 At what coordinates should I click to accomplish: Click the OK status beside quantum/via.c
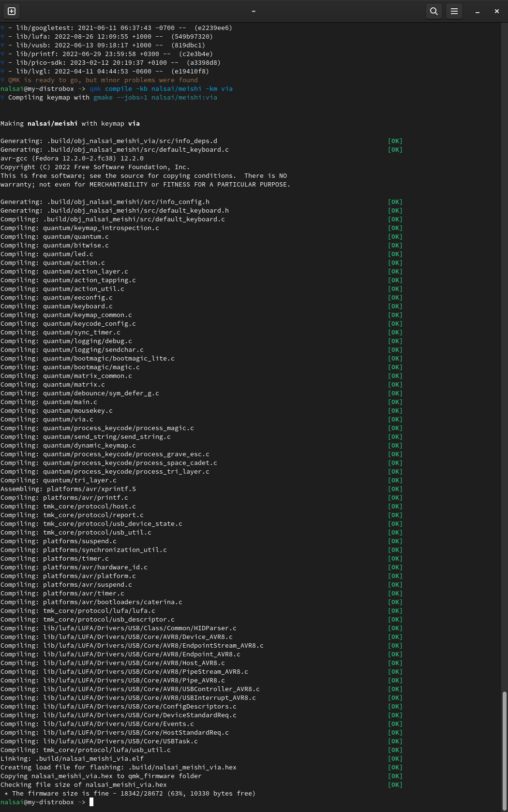(x=395, y=420)
